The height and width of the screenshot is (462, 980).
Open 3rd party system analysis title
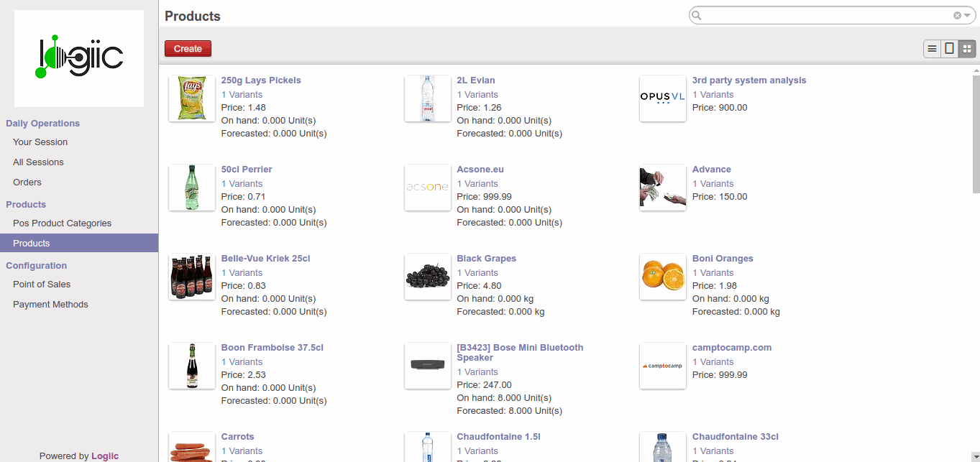[749, 80]
